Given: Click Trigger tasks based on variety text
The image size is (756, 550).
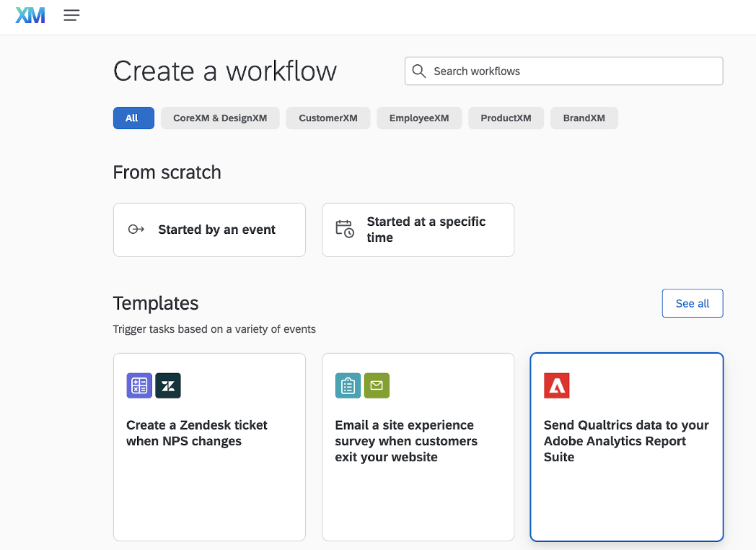Looking at the screenshot, I should 214,329.
